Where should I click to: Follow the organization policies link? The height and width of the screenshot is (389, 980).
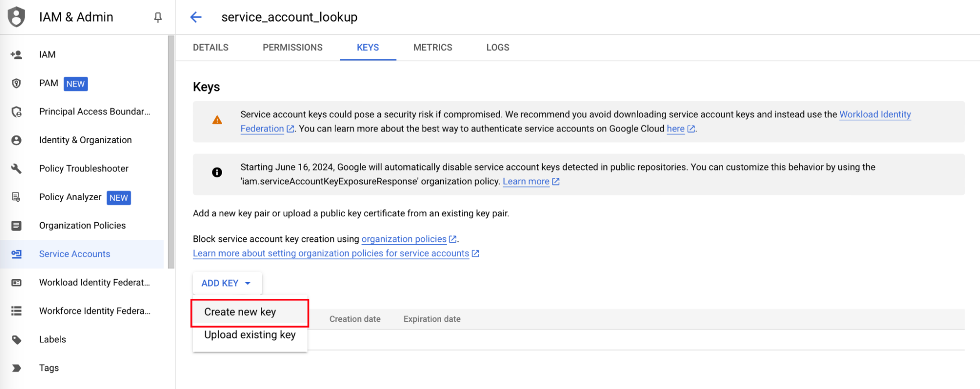(404, 239)
